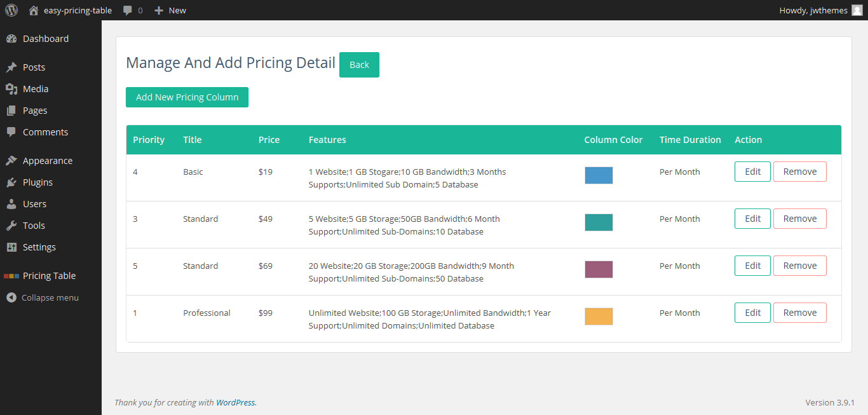Viewport: 868px width, 415px height.
Task: Click the Back button
Action: 359,65
